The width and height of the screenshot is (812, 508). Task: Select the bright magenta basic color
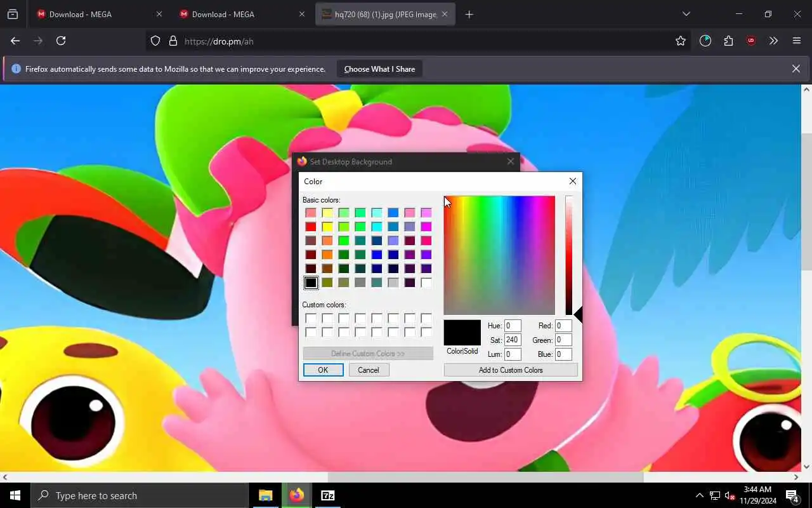tap(426, 227)
